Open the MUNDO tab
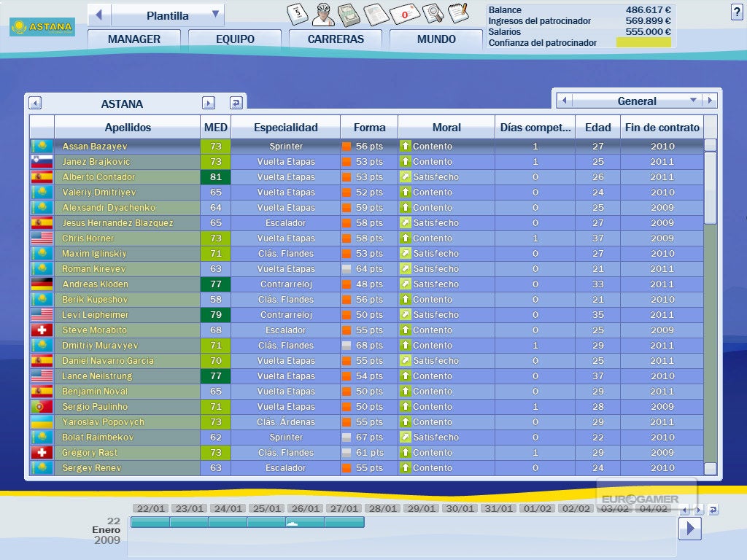This screenshot has width=747, height=560. (436, 39)
